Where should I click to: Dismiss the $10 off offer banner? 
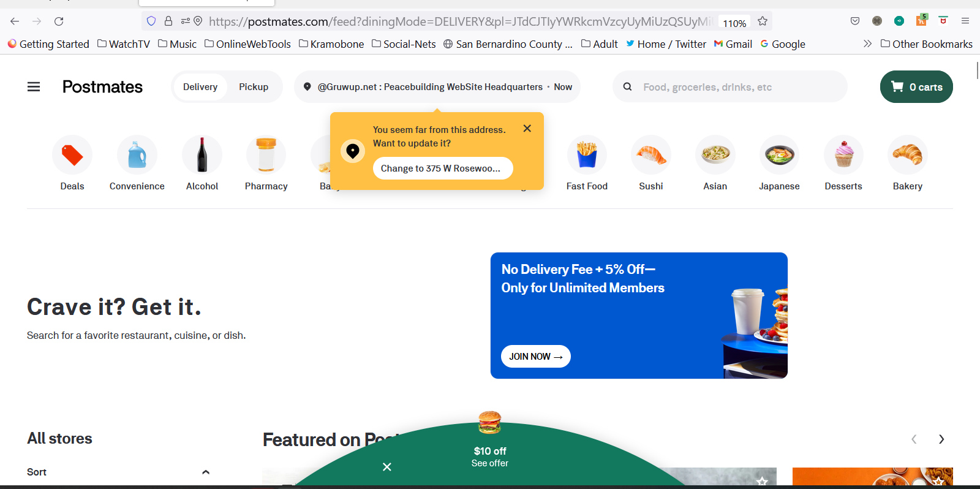(387, 467)
